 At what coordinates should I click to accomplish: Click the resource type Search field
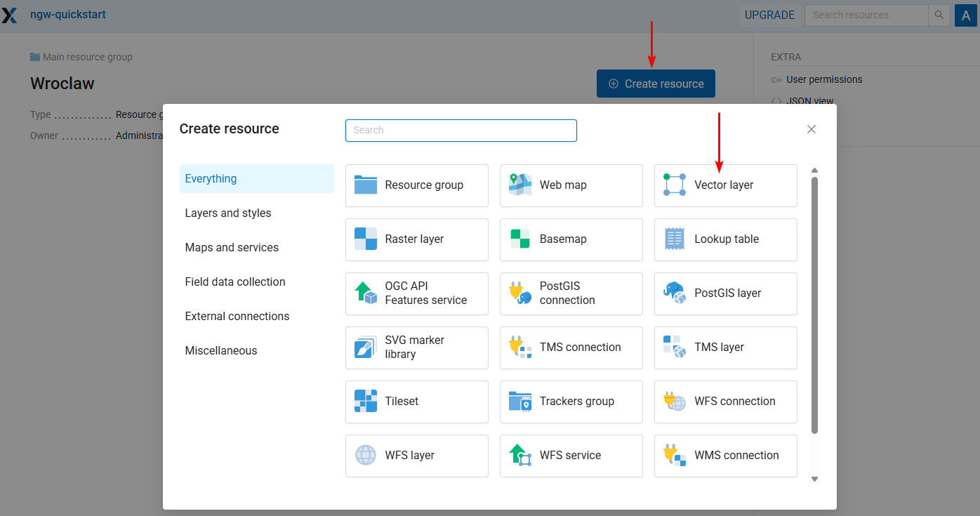point(461,131)
